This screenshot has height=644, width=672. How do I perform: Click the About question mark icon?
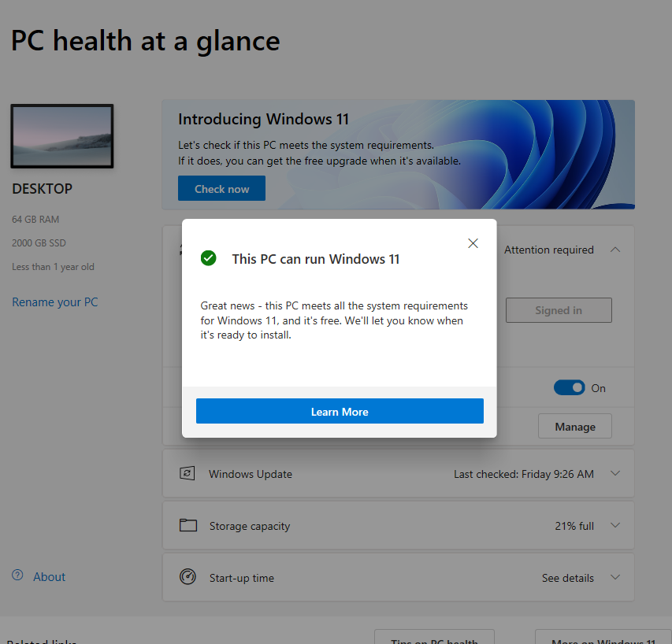17,576
